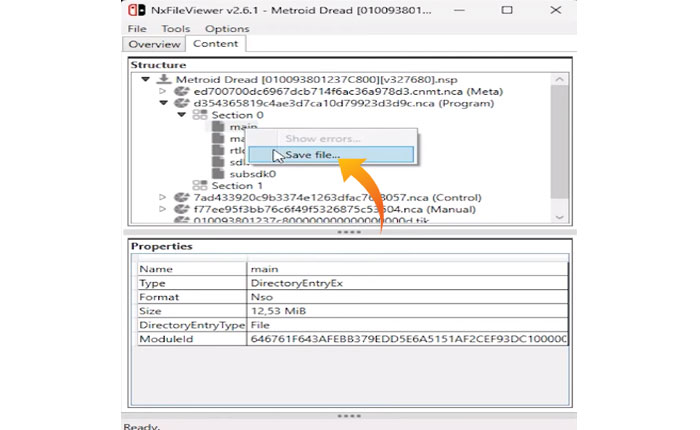
Task: Click the Program nca file icon
Action: coord(182,102)
